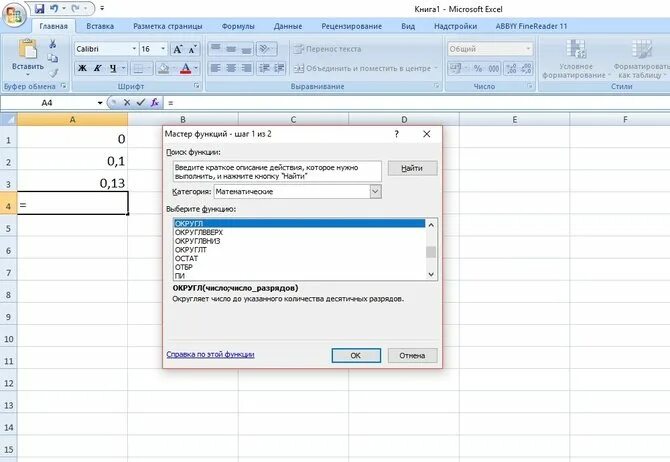Image resolution: width=670 pixels, height=462 pixels.
Task: Open the Данные ribbon tab
Action: coord(288,26)
